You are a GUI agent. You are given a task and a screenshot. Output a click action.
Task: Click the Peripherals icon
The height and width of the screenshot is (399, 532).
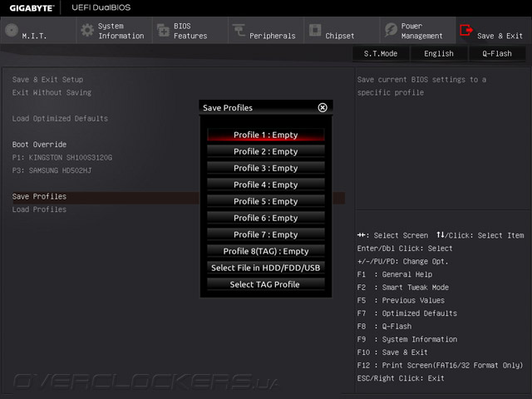(x=239, y=30)
